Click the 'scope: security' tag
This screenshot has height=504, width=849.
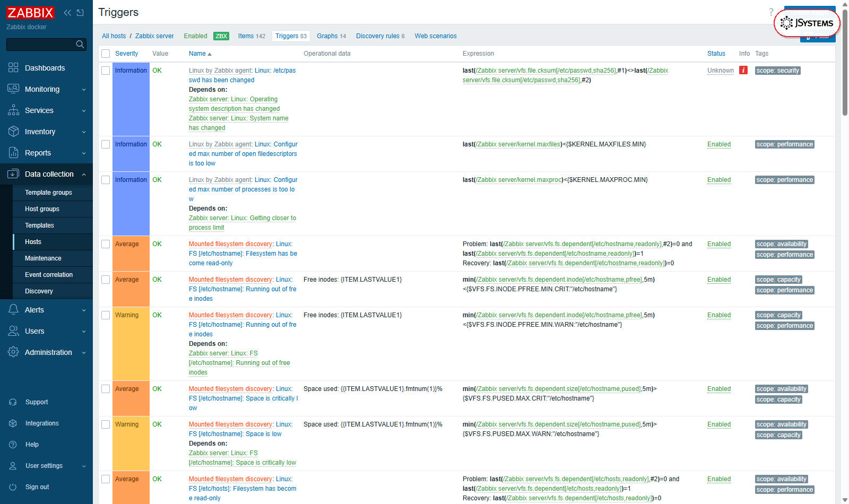[x=778, y=71]
